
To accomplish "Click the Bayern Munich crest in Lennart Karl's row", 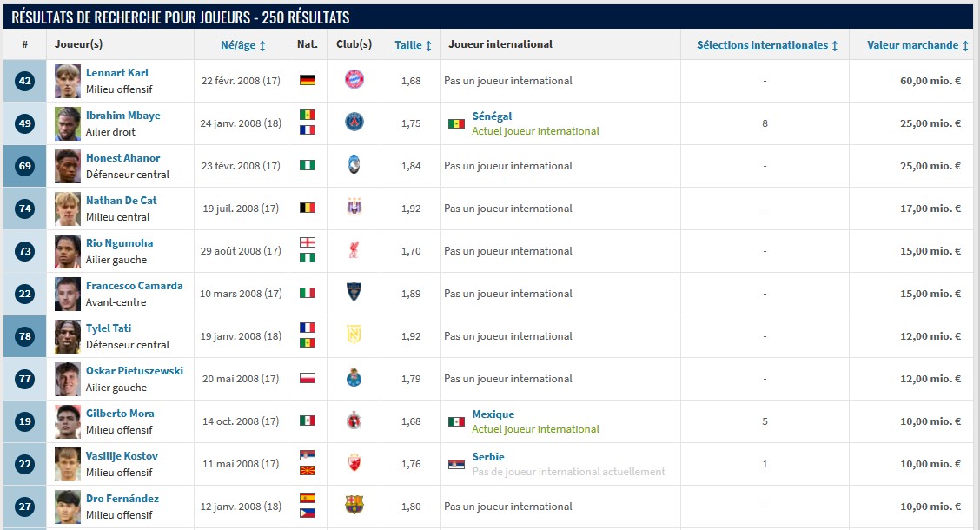I will click(354, 80).
